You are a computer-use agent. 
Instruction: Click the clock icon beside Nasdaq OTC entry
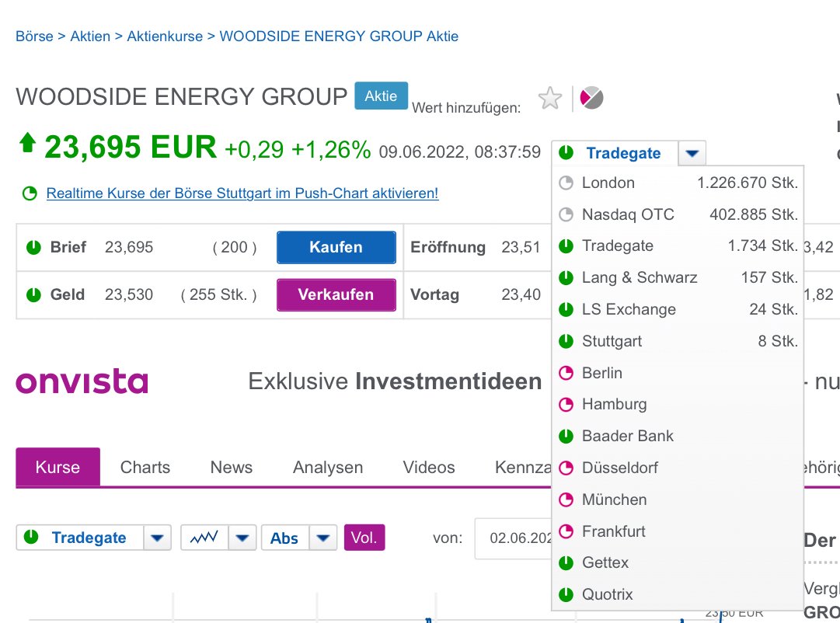click(566, 215)
